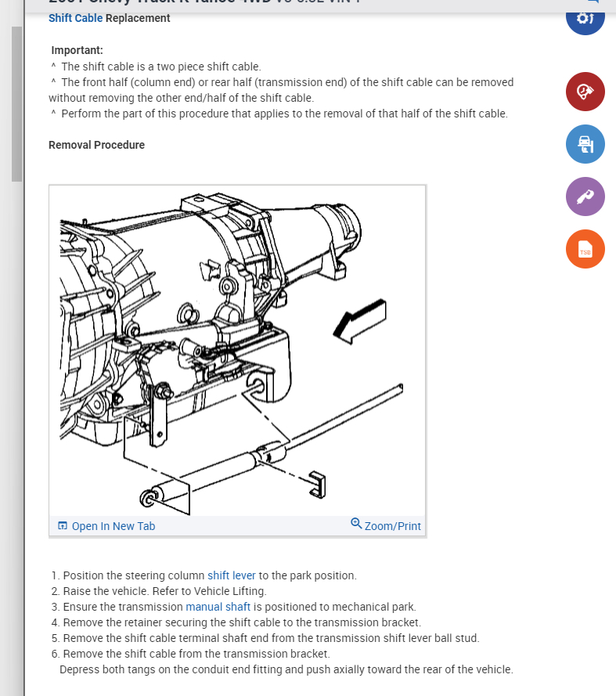The height and width of the screenshot is (696, 616).
Task: Click the Open In New Tab square icon
Action: click(x=63, y=526)
